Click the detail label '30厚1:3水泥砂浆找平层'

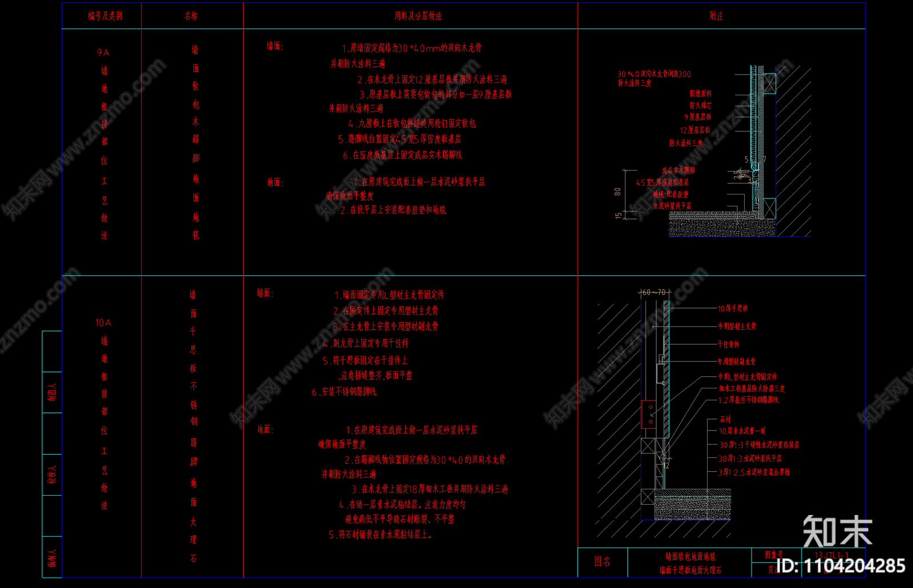750,459
